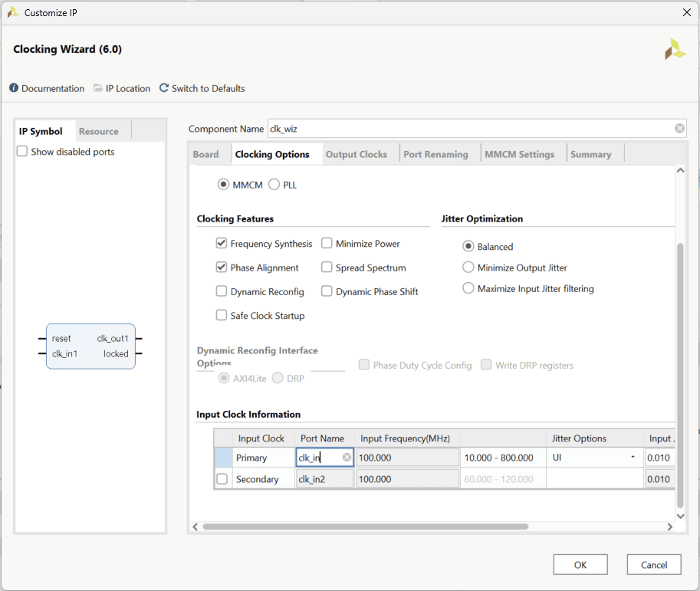Screen dimensions: 700x591
Task: Select the PLL radio button
Action: (x=274, y=185)
